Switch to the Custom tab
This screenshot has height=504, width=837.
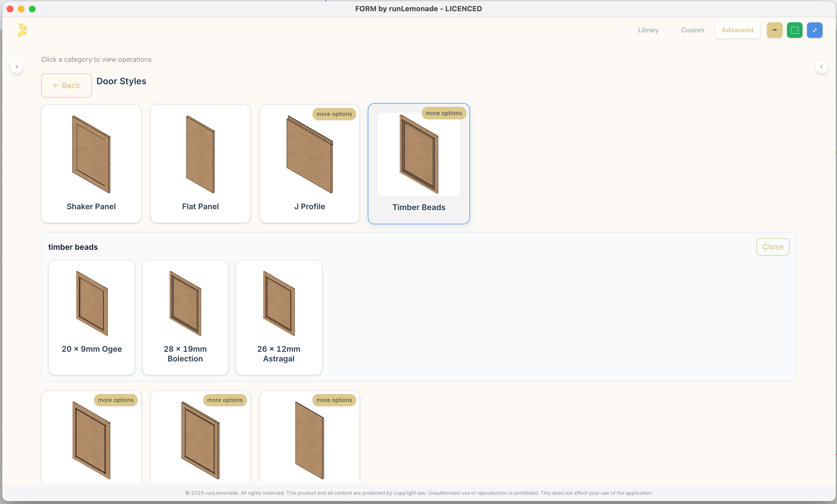tap(692, 30)
